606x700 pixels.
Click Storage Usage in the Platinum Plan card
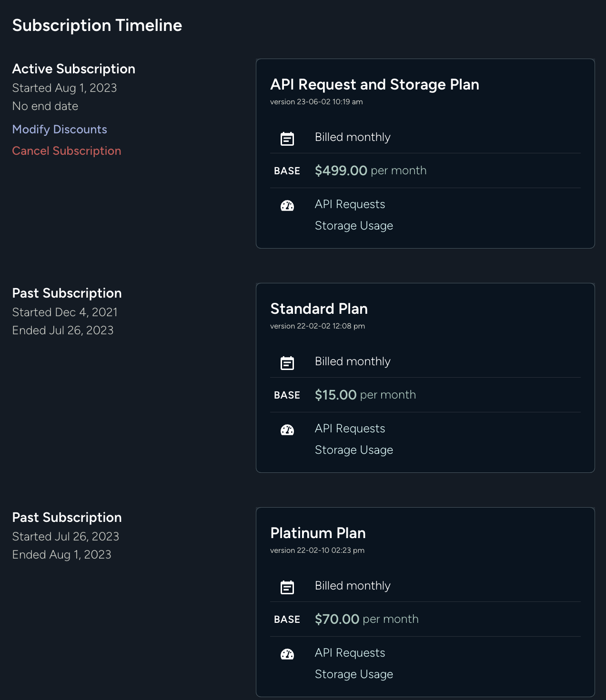353,674
